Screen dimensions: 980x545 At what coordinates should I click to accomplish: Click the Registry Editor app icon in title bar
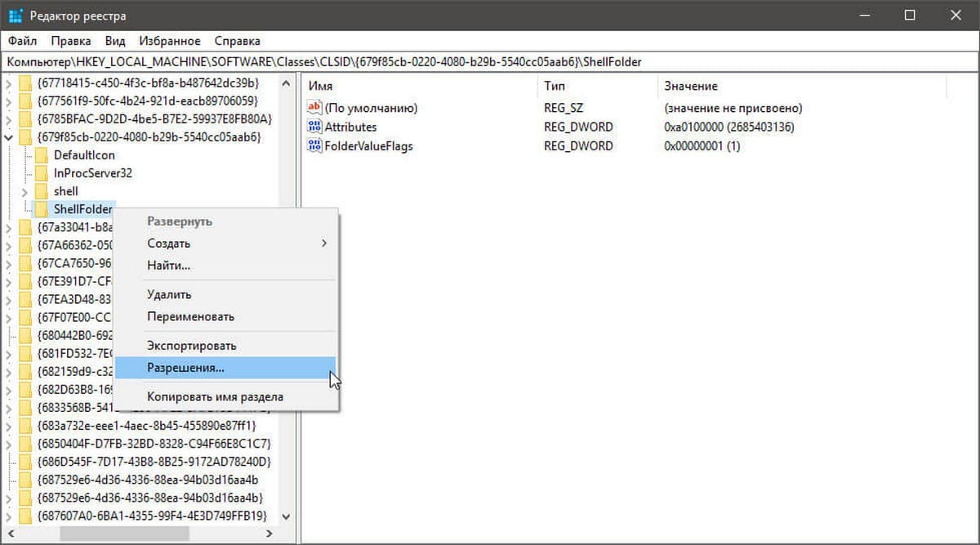pyautogui.click(x=15, y=16)
